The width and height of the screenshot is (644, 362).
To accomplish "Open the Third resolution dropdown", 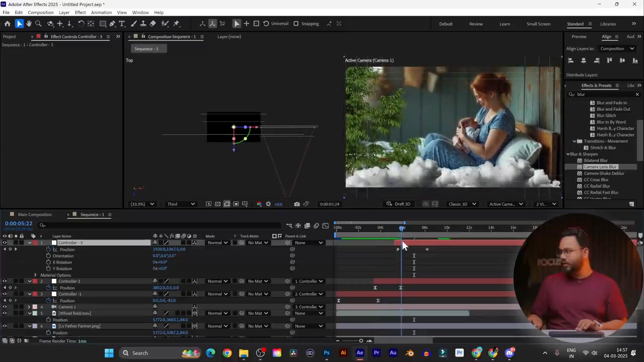I will pyautogui.click(x=181, y=204).
